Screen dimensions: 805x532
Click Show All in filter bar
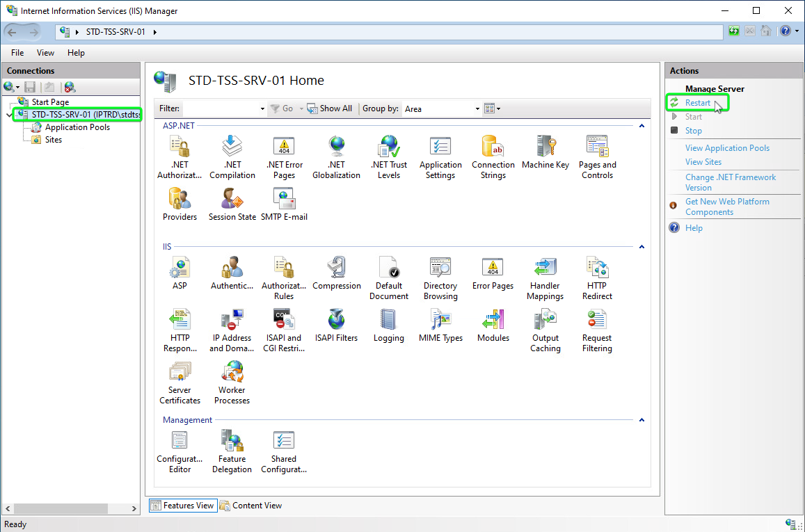[x=330, y=108]
